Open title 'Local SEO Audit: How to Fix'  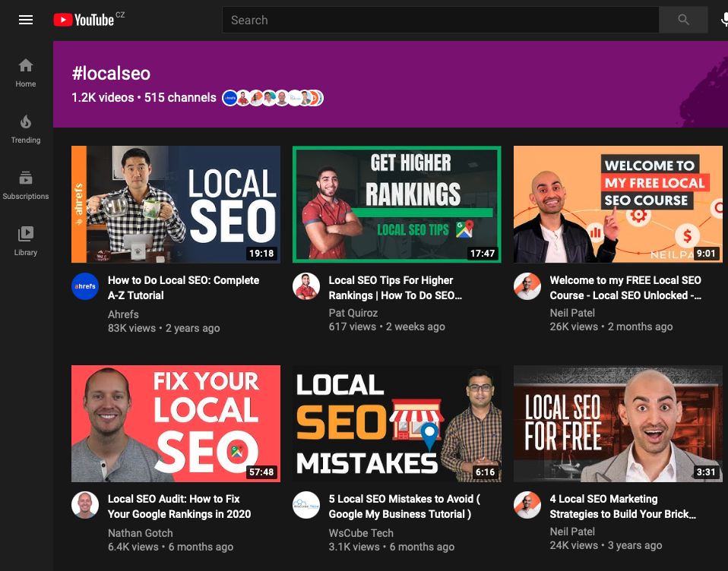click(x=179, y=506)
